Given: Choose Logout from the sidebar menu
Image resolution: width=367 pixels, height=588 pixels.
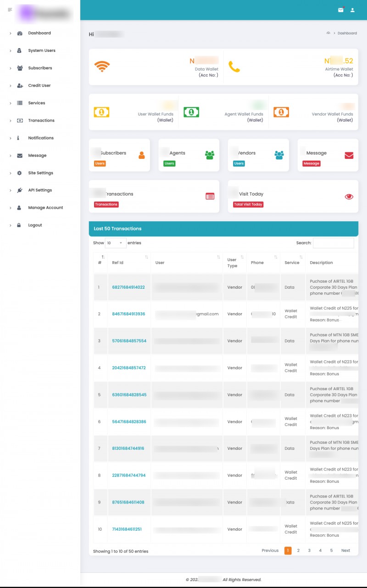Looking at the screenshot, I should tap(39, 225).
